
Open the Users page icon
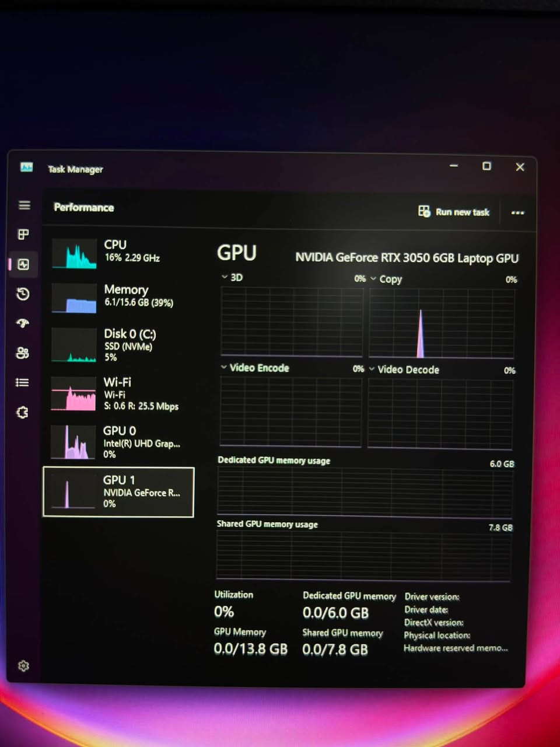pyautogui.click(x=23, y=352)
